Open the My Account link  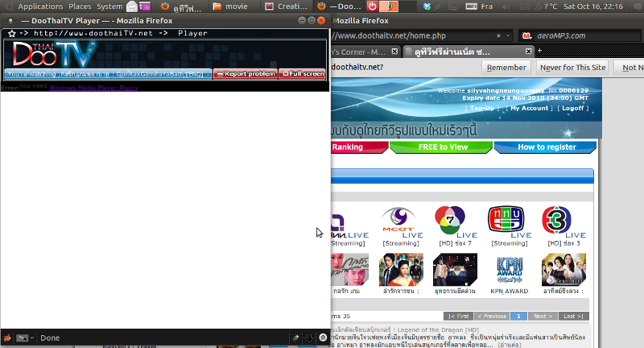click(529, 108)
